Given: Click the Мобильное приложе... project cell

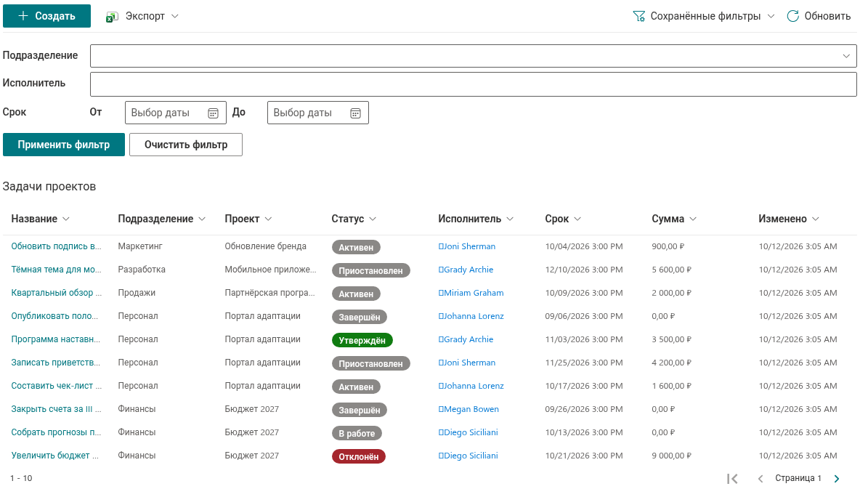Looking at the screenshot, I should (x=271, y=270).
